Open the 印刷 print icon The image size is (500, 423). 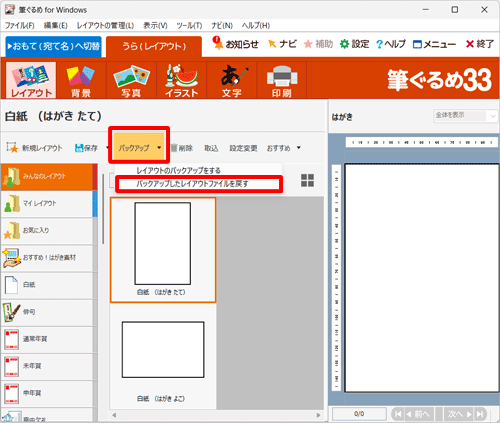coord(282,81)
